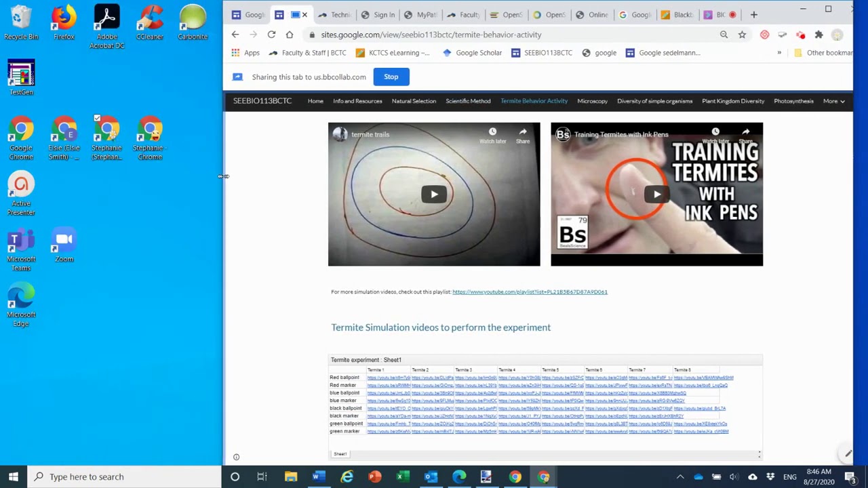Close the active Google Sites tab

point(304,14)
